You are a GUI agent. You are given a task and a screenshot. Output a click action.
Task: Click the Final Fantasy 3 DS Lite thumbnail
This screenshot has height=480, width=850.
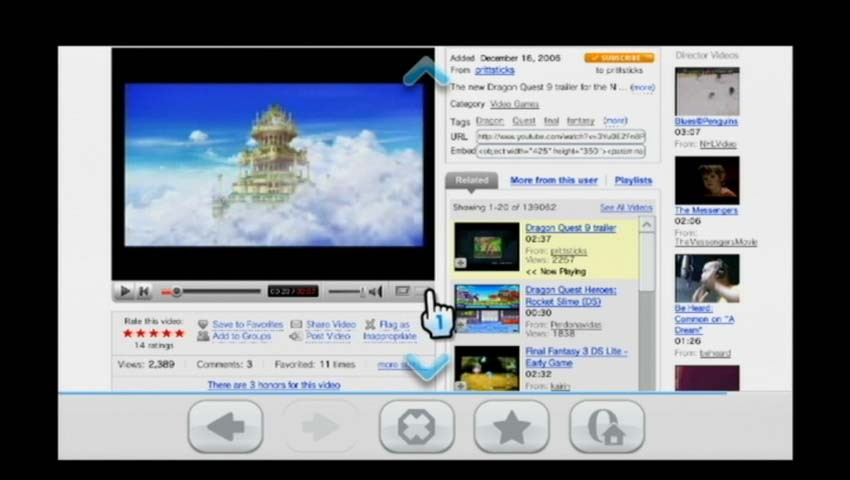coord(487,369)
